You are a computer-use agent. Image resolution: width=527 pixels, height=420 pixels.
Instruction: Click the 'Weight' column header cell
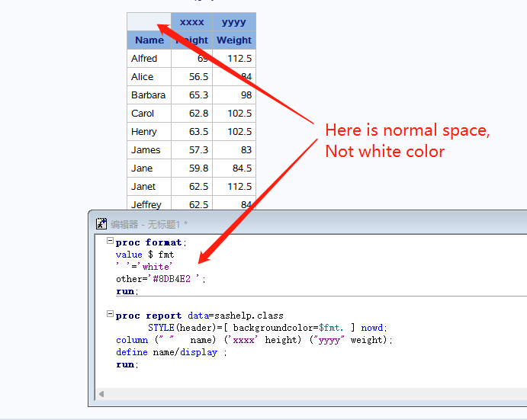click(234, 40)
